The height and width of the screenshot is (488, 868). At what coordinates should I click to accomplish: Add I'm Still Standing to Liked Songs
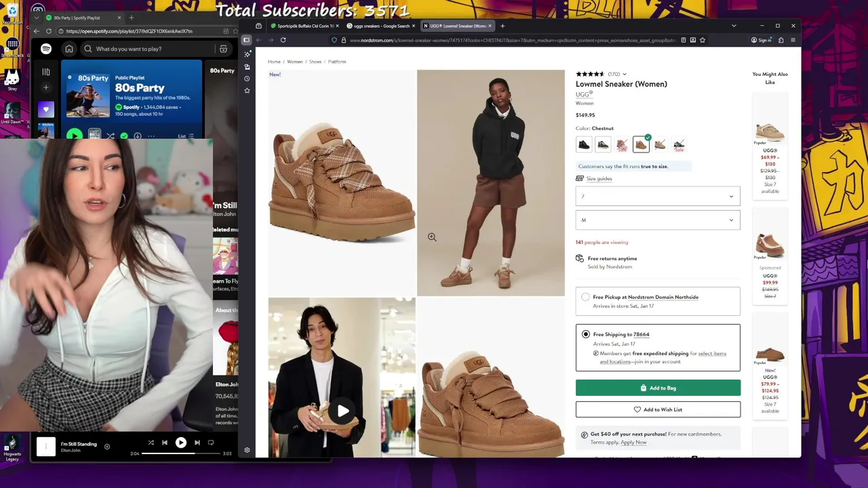(x=107, y=447)
